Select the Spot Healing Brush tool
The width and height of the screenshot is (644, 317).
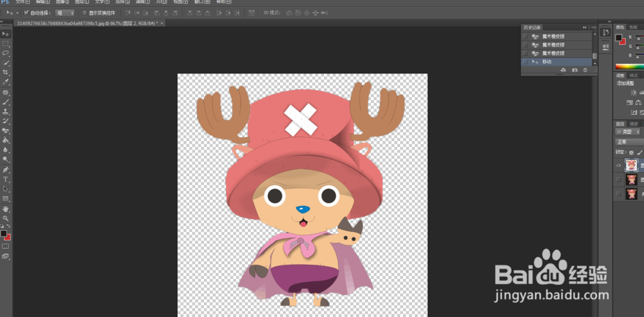click(x=6, y=93)
